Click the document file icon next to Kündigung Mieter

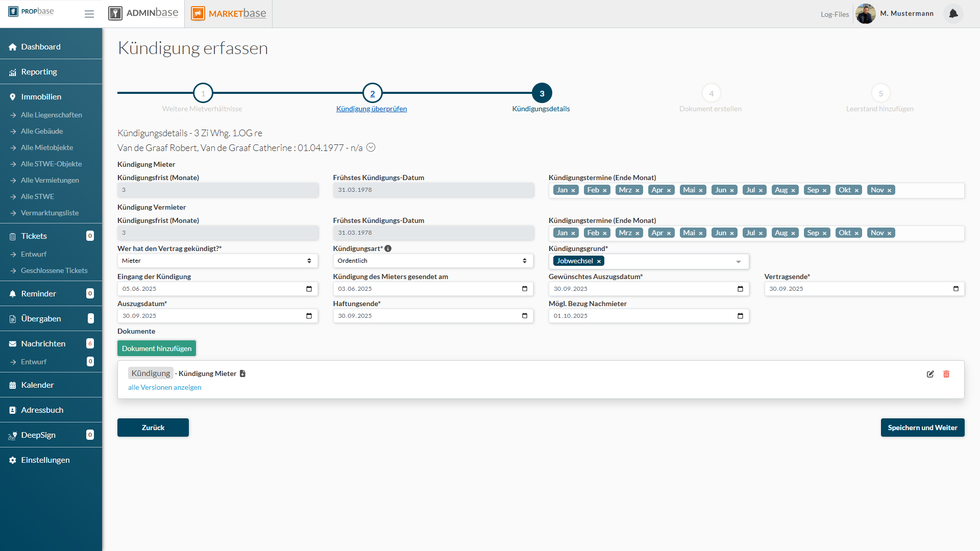(x=243, y=373)
